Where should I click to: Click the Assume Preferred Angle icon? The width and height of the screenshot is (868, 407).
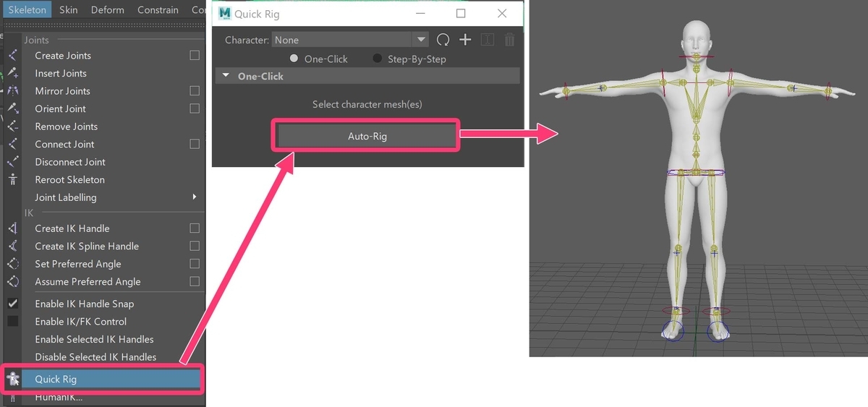[12, 281]
